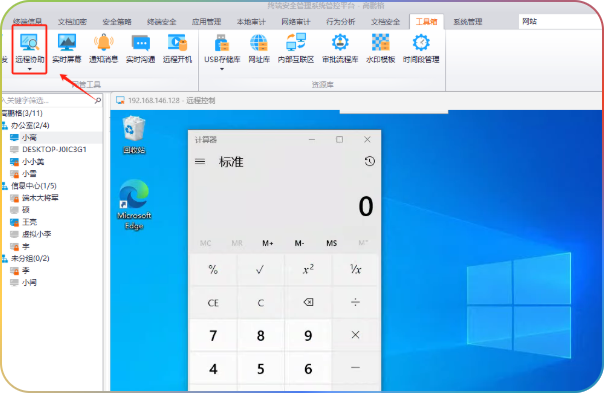Screen dimensions: 604x393
Task: Click the number 5 key in the calculator
Action: point(260,368)
